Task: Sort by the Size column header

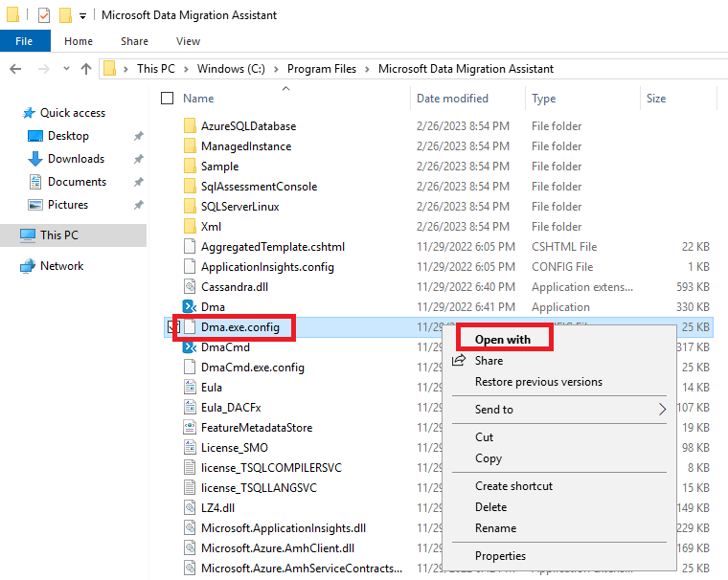Action: tap(656, 99)
